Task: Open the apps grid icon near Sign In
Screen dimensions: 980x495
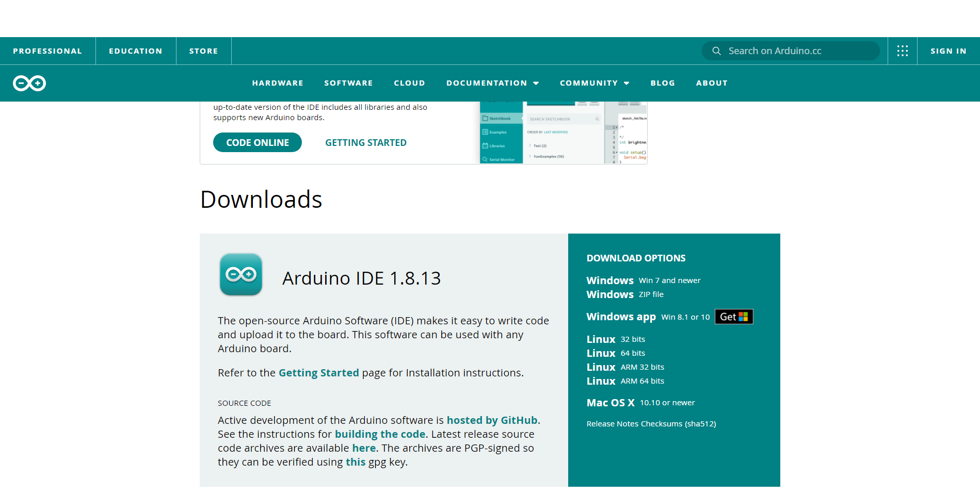Action: click(902, 51)
